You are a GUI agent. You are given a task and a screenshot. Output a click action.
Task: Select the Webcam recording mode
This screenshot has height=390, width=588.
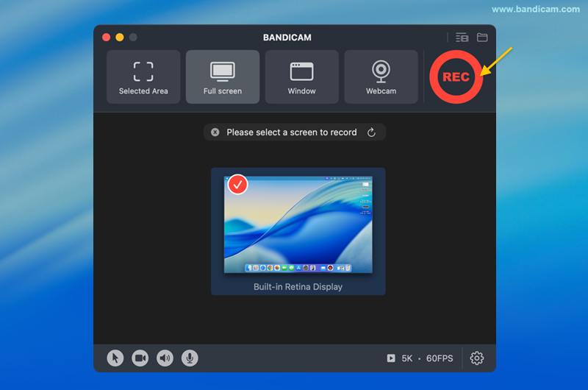[x=381, y=77]
